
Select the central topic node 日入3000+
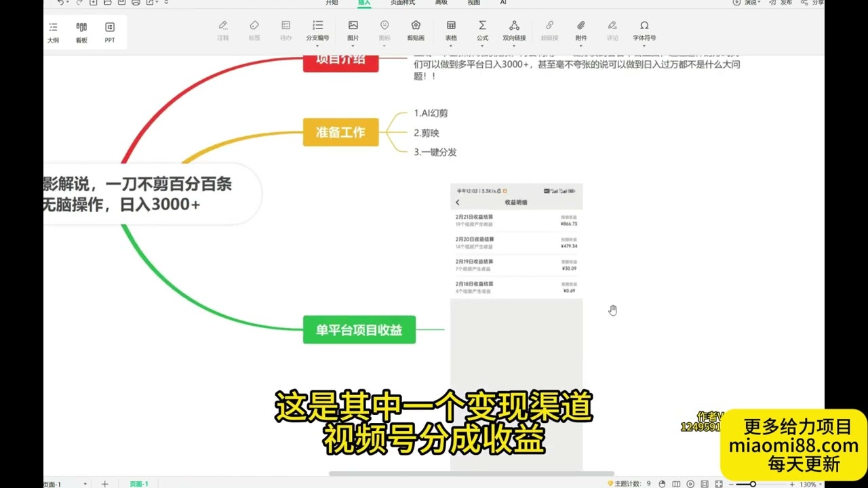click(152, 194)
